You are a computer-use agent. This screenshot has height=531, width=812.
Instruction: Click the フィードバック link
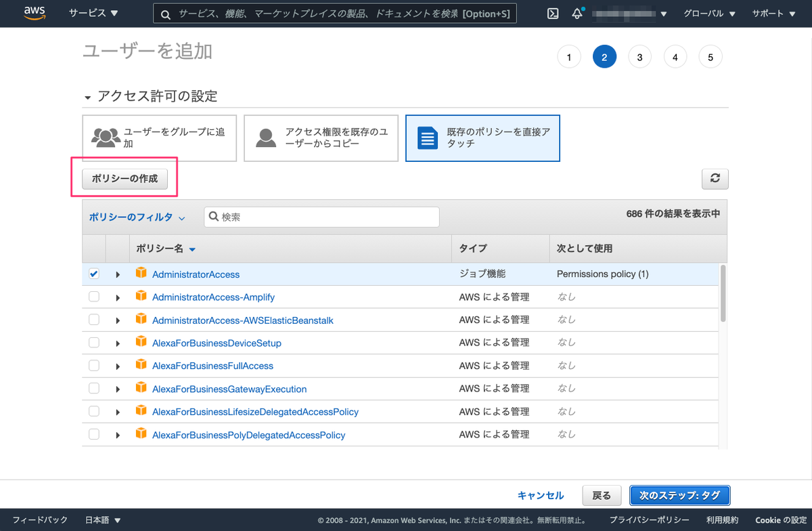pos(40,519)
